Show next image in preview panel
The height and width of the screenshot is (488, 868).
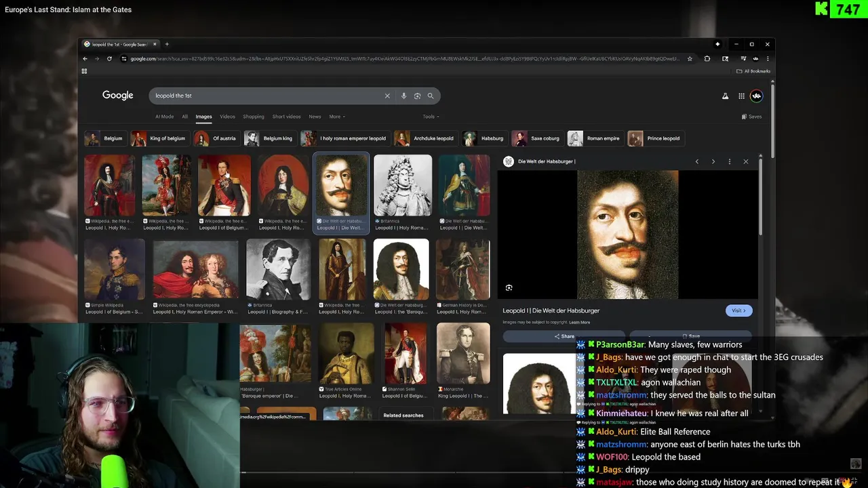[x=713, y=161]
